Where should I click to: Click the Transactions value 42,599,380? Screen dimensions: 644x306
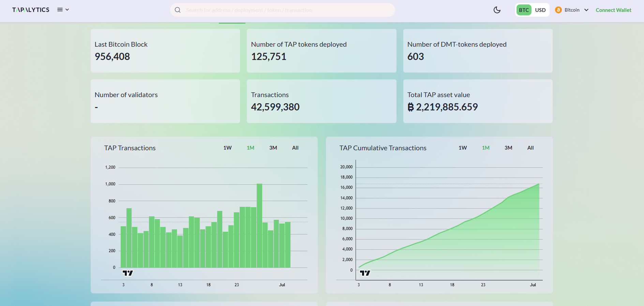(x=275, y=107)
